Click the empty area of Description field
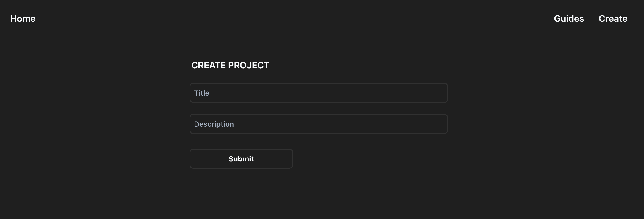Viewport: 644px width, 219px height. [340, 124]
